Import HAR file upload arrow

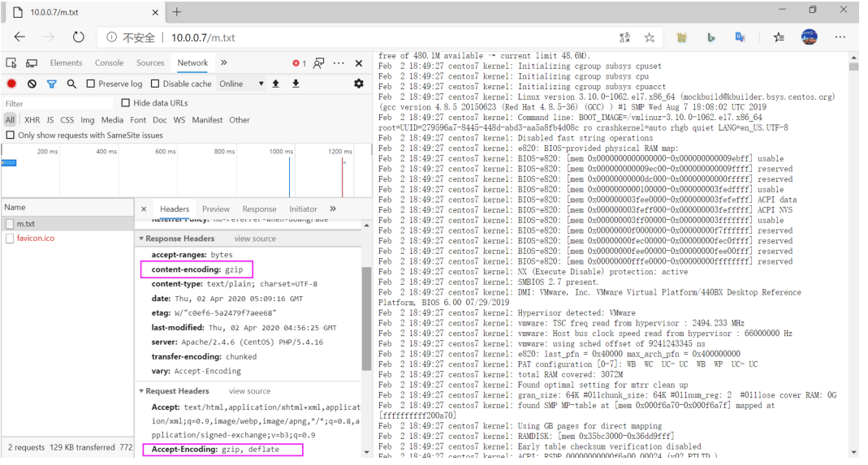click(x=276, y=84)
